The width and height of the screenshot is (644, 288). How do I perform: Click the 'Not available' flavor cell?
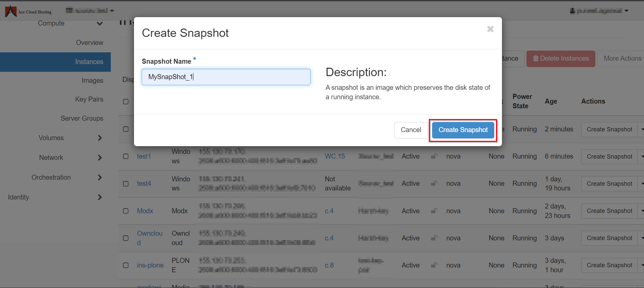337,184
